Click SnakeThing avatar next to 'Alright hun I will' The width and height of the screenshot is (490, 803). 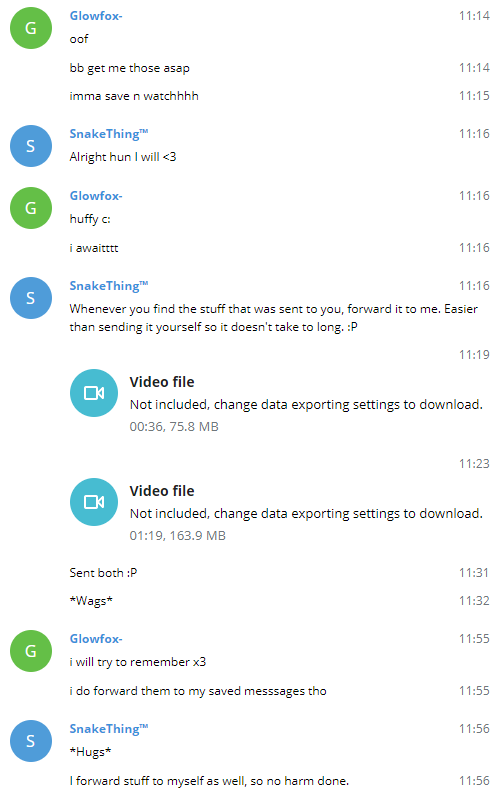click(31, 146)
